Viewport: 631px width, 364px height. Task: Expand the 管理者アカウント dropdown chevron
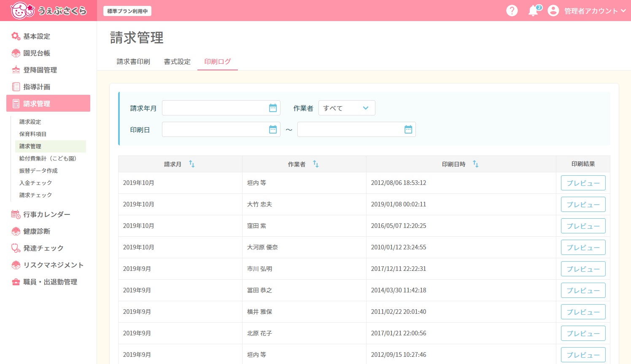tap(623, 11)
